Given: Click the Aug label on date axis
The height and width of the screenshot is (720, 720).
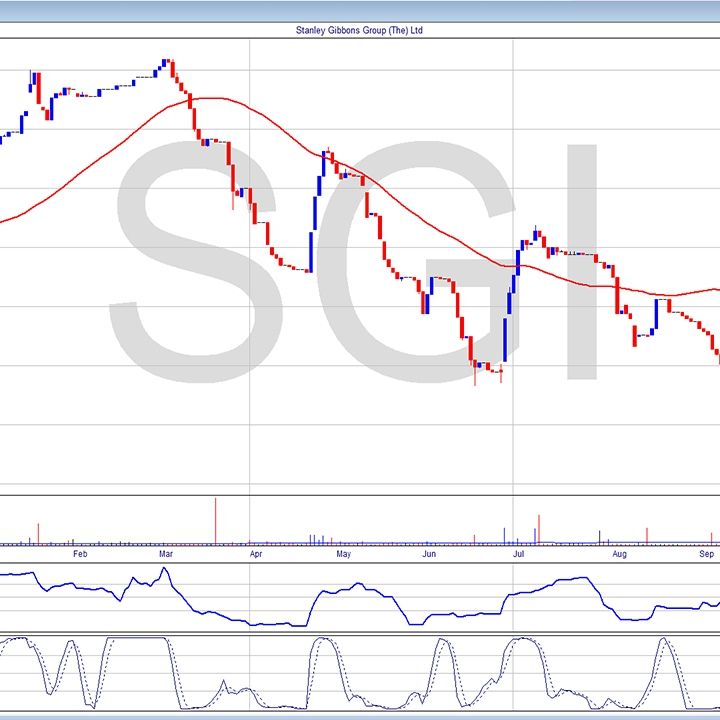Looking at the screenshot, I should [x=619, y=553].
